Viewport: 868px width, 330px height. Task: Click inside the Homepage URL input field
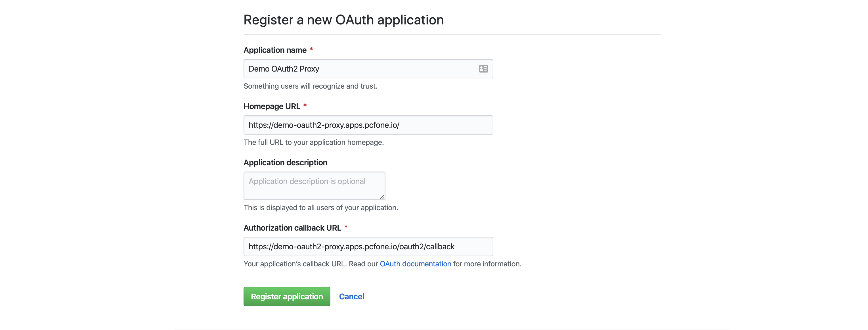368,125
